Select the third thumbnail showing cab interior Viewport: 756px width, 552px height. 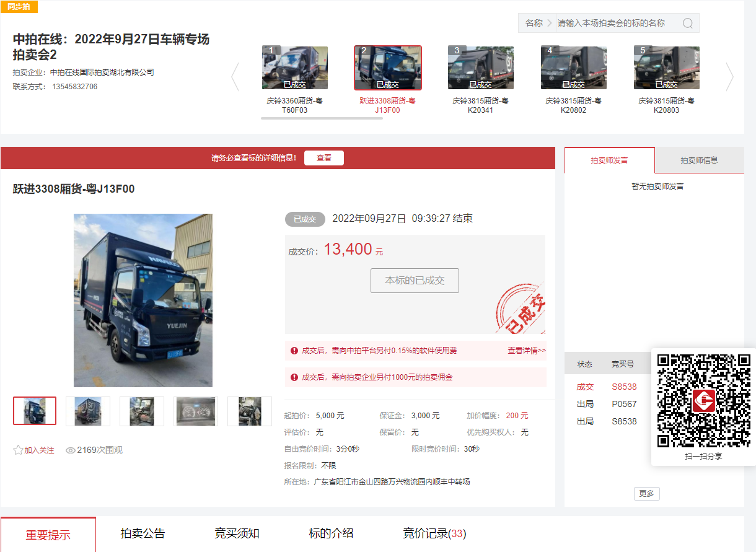pos(142,411)
